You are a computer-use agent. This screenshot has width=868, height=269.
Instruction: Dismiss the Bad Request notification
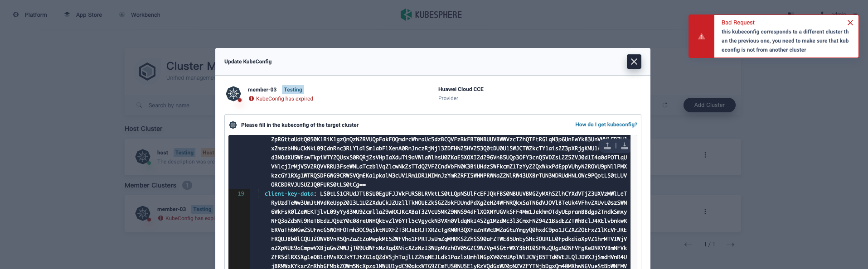pyautogui.click(x=850, y=23)
